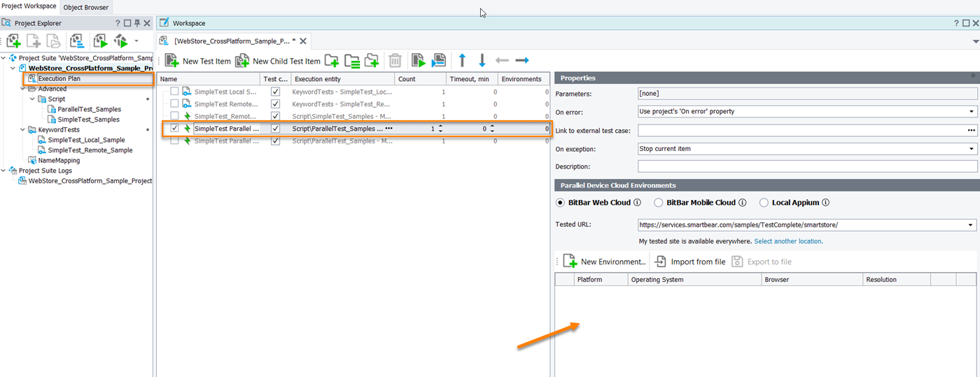
Task: Click the trash delete icon in toolbar
Action: 395,61
